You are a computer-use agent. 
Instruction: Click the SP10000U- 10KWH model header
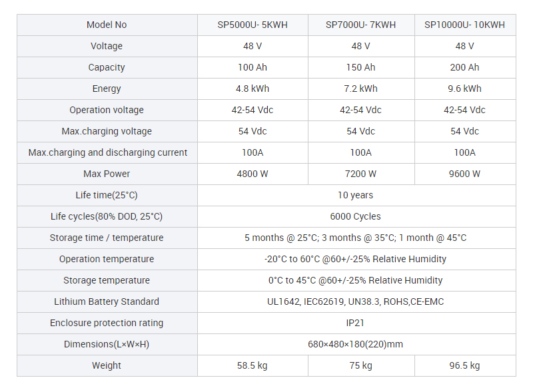pyautogui.click(x=464, y=25)
